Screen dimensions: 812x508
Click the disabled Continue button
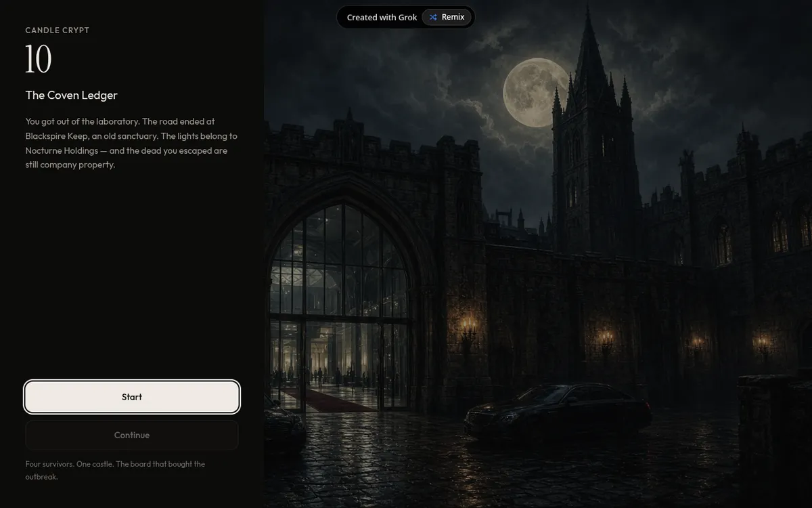pos(132,435)
